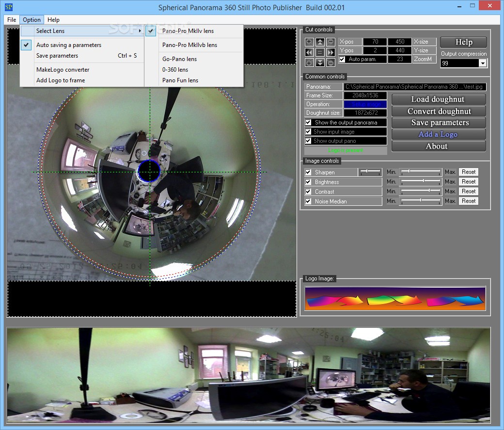Click the ZoomM value field 23
Screen dimensions: 504x430
click(400, 59)
